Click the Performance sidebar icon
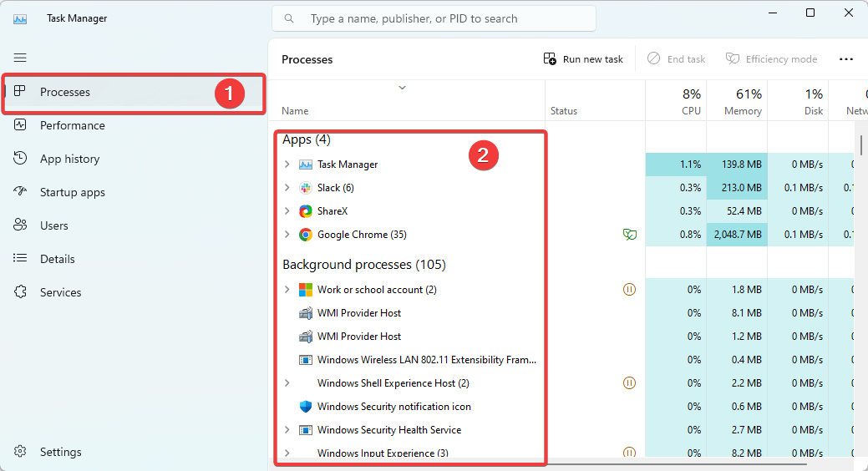Image resolution: width=868 pixels, height=471 pixels. [20, 125]
